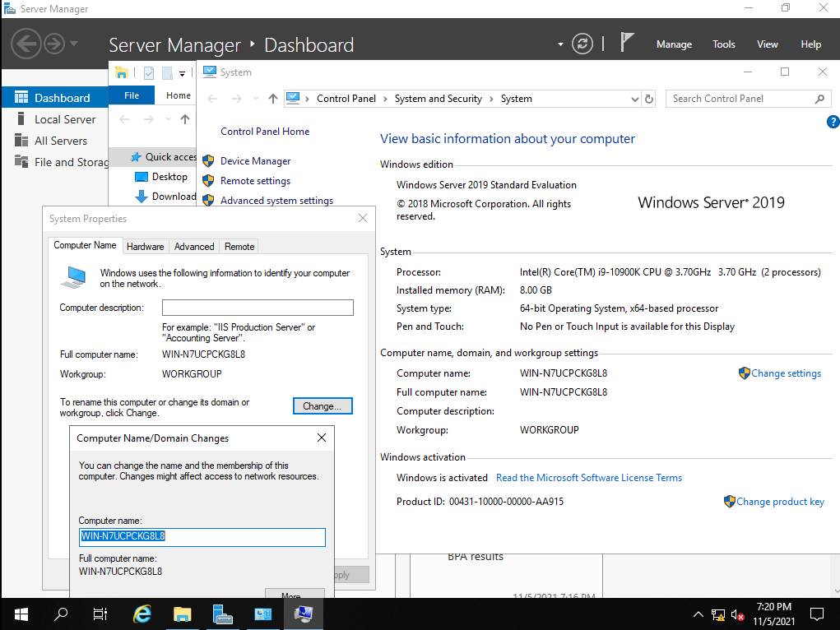This screenshot has height=630, width=840.
Task: Refresh the Server Manager dashboard
Action: pyautogui.click(x=582, y=44)
